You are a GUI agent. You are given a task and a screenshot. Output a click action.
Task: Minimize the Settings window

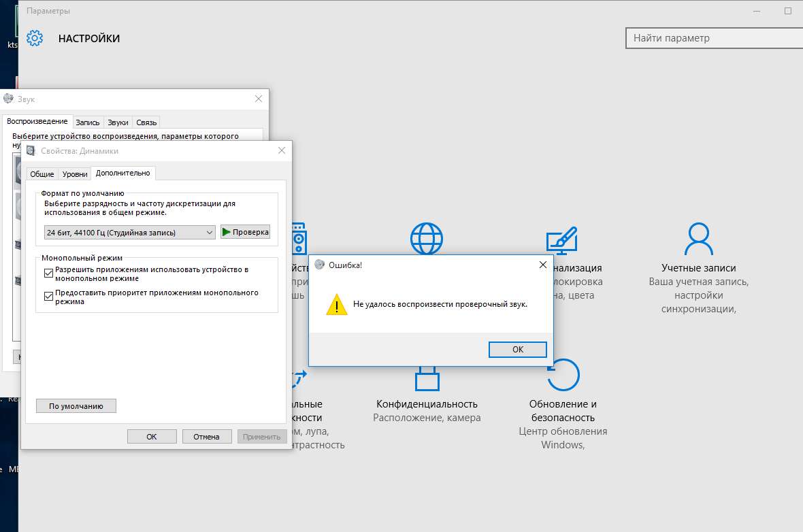(757, 11)
